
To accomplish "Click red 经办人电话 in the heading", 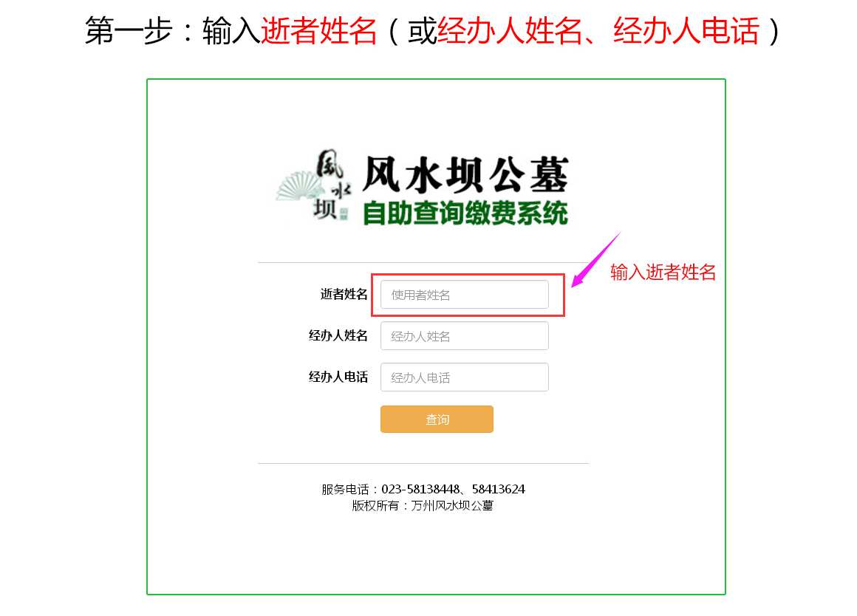I will pyautogui.click(x=686, y=30).
